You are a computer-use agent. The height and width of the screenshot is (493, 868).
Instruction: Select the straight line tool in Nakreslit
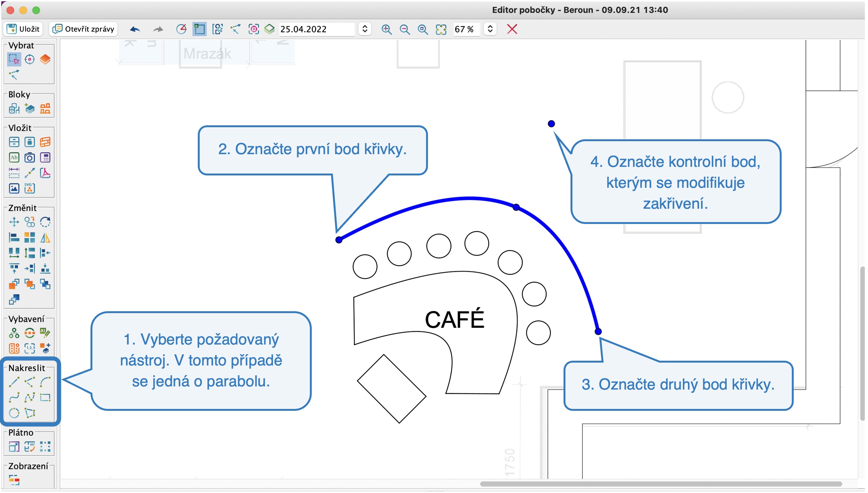pos(14,383)
